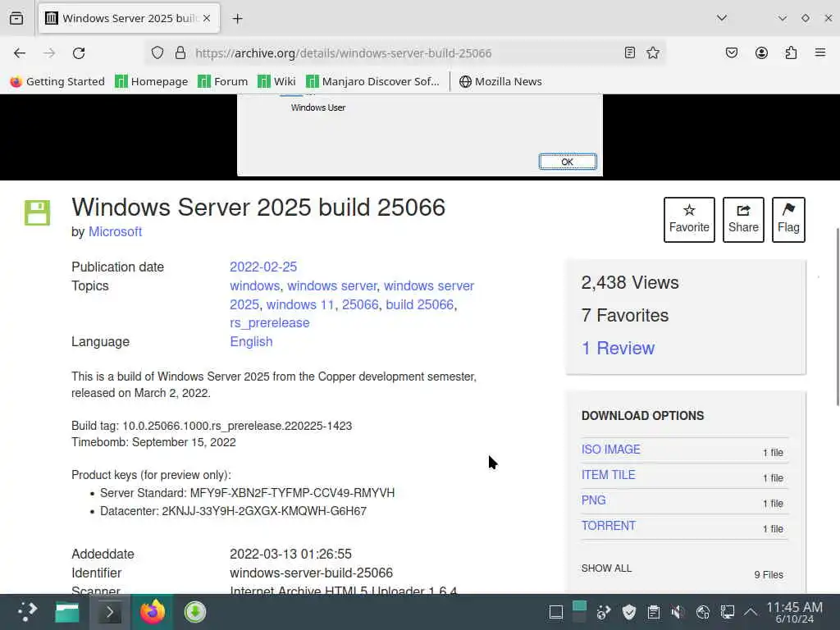This screenshot has width=840, height=630.
Task: Go back one page
Action: point(20,53)
